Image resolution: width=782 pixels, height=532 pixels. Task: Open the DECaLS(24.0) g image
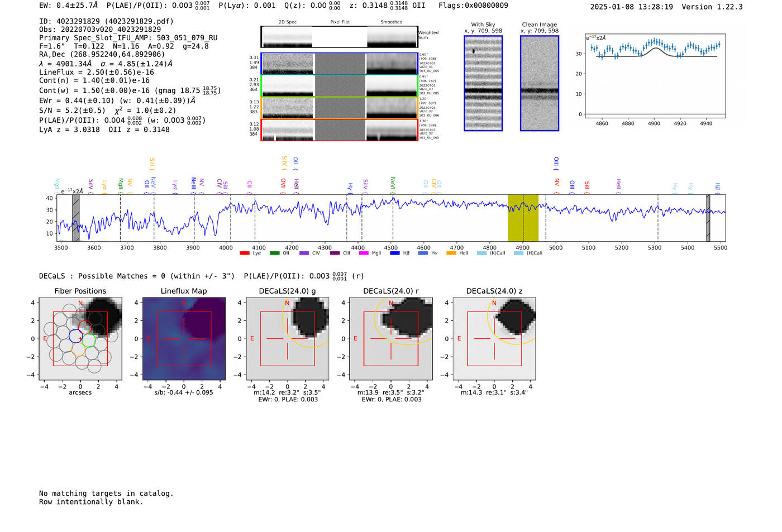pos(287,338)
